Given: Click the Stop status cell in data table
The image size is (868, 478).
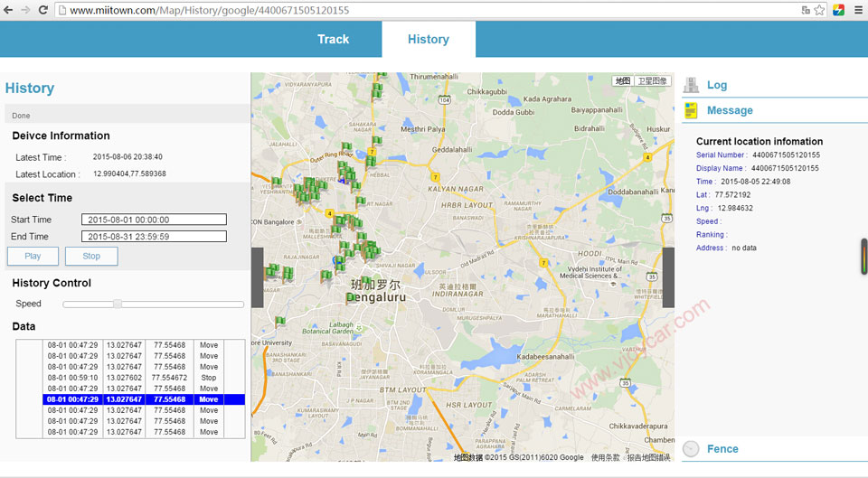Looking at the screenshot, I should point(209,378).
